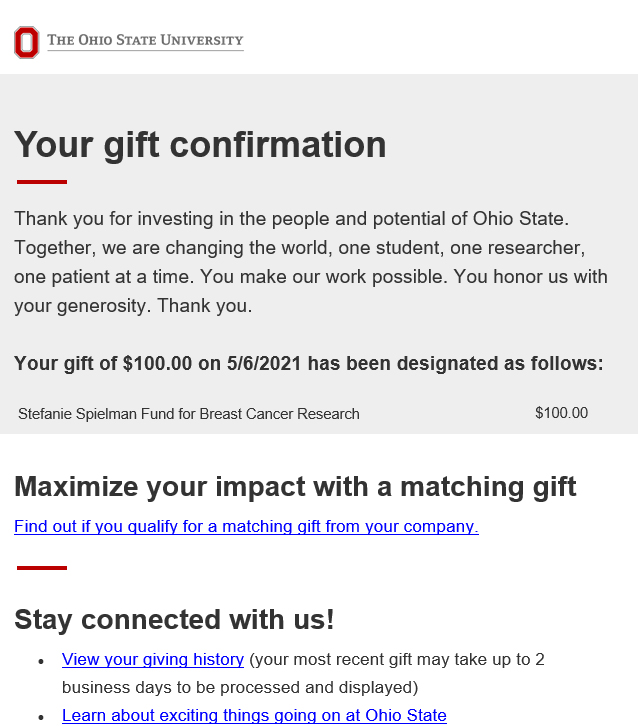Viewport: 638px width, 726px height.
Task: Click the "Stay connected with us!" heading
Action: click(174, 619)
